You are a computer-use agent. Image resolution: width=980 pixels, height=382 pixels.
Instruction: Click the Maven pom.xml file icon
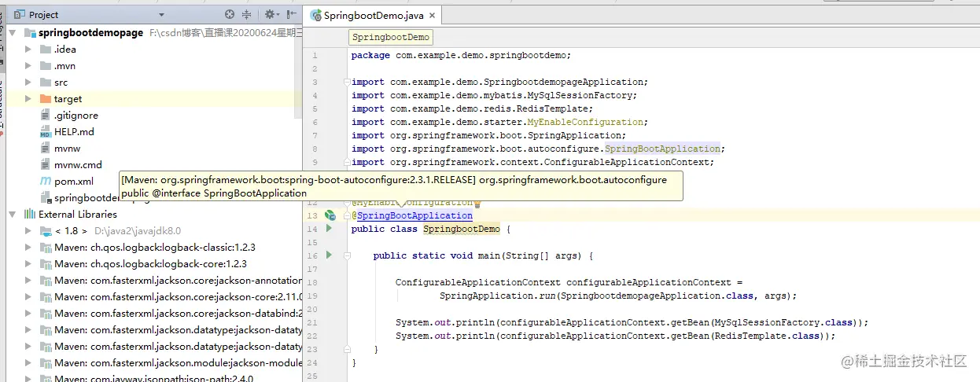(46, 181)
